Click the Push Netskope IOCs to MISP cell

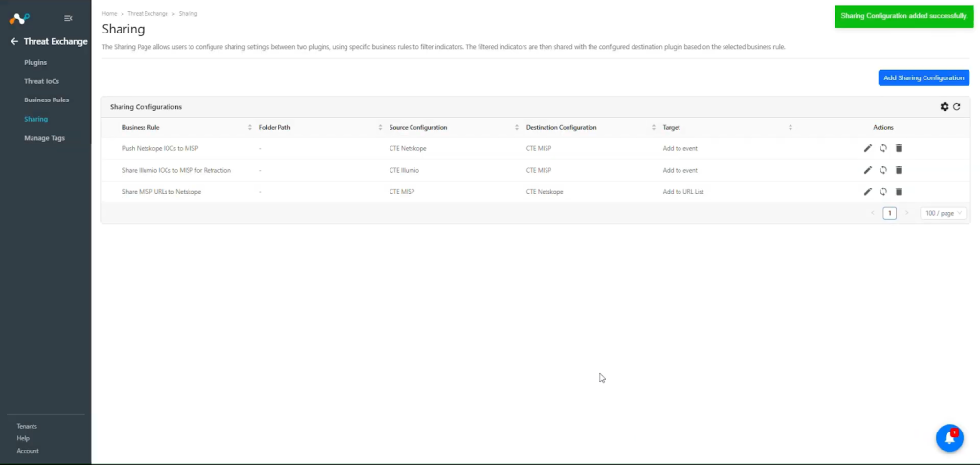[x=160, y=148]
